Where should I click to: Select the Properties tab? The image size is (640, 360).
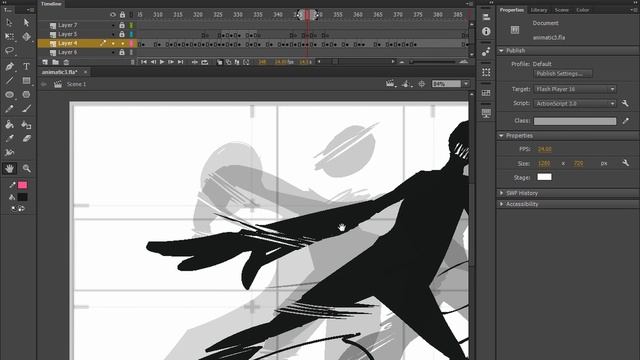(512, 10)
